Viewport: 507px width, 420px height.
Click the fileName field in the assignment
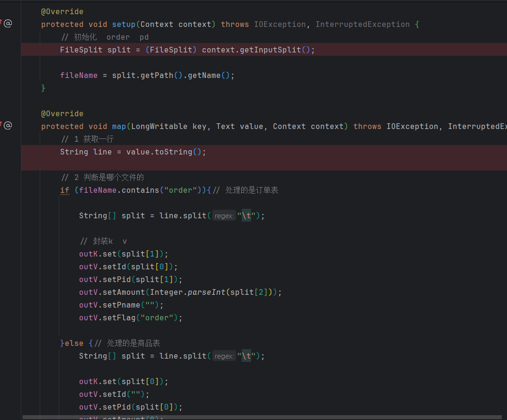click(x=79, y=76)
